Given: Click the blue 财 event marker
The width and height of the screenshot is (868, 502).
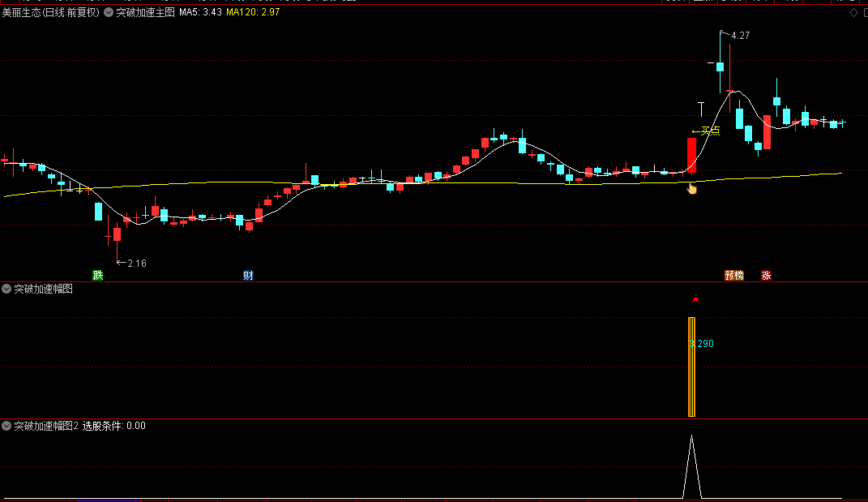Looking at the screenshot, I should point(248,276).
